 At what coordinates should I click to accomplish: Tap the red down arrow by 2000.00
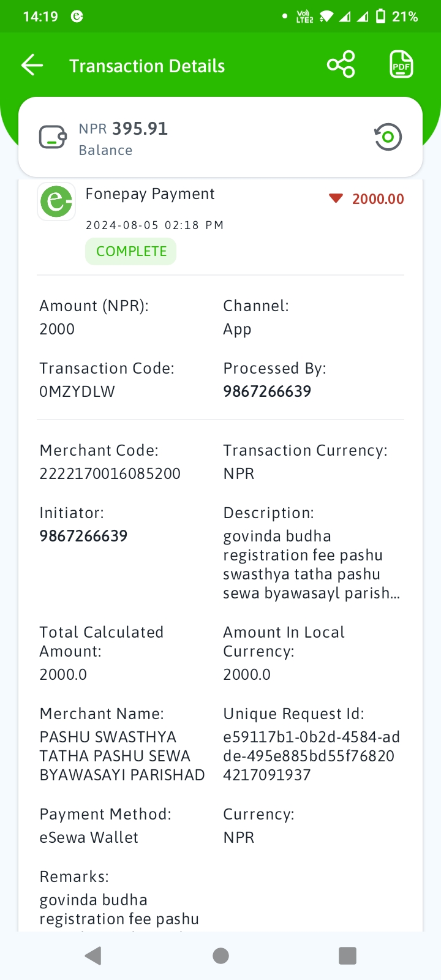coord(336,198)
